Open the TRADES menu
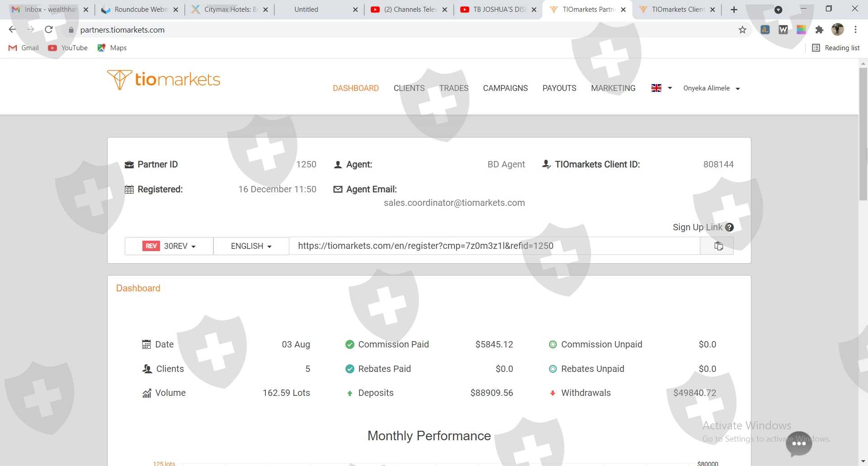The width and height of the screenshot is (868, 466). (x=454, y=88)
